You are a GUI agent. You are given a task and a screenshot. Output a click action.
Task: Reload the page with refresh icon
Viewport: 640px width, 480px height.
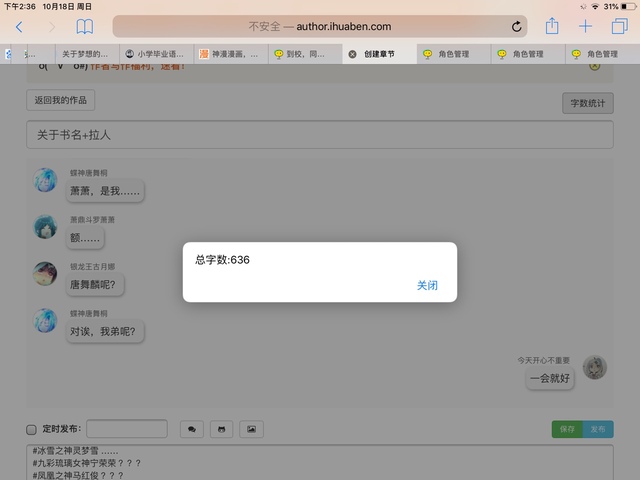pyautogui.click(x=516, y=27)
